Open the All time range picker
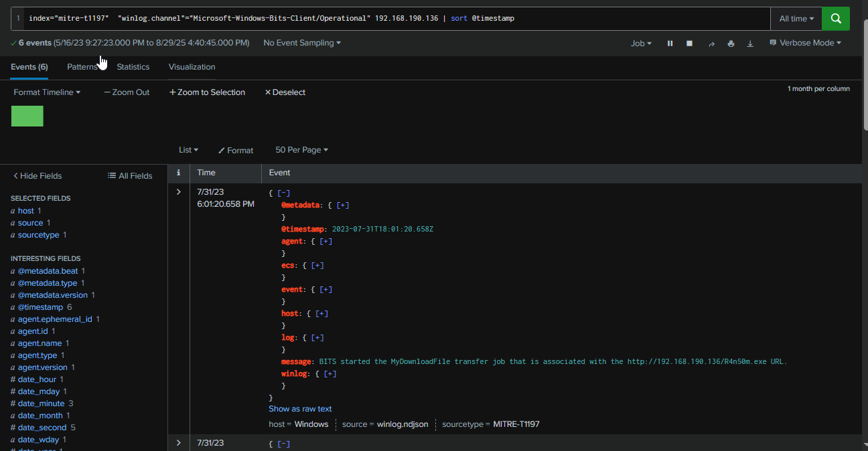Screen dimensions: 868x451 pyautogui.click(x=796, y=19)
